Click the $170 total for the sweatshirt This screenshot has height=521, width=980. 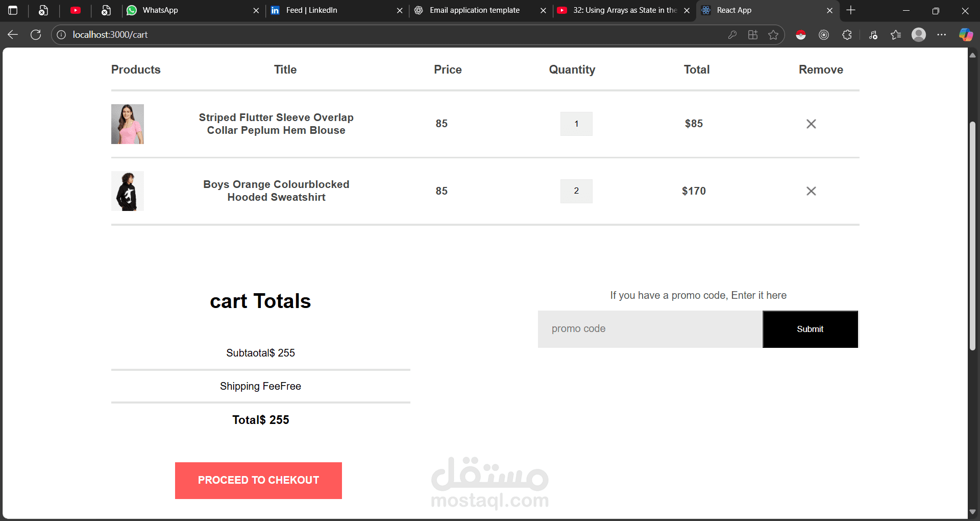694,191
